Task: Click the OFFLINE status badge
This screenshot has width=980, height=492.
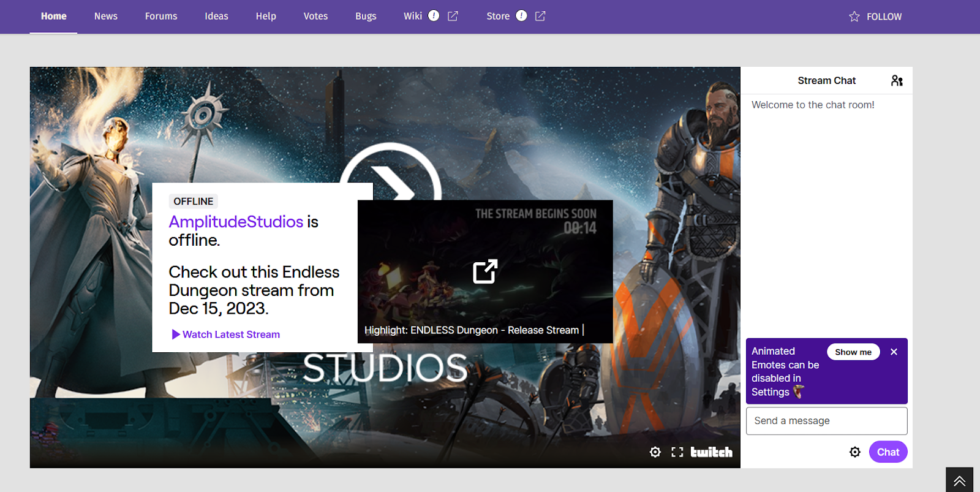Action: pos(193,202)
